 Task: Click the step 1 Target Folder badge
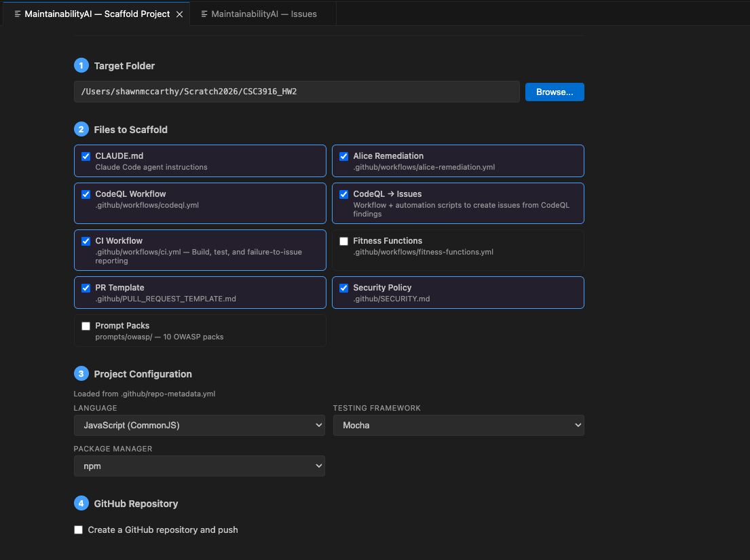81,66
